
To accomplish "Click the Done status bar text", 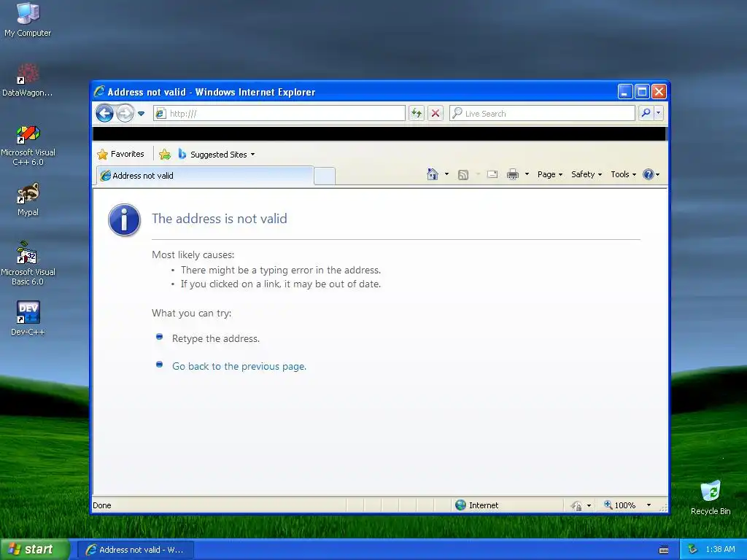I will point(102,505).
